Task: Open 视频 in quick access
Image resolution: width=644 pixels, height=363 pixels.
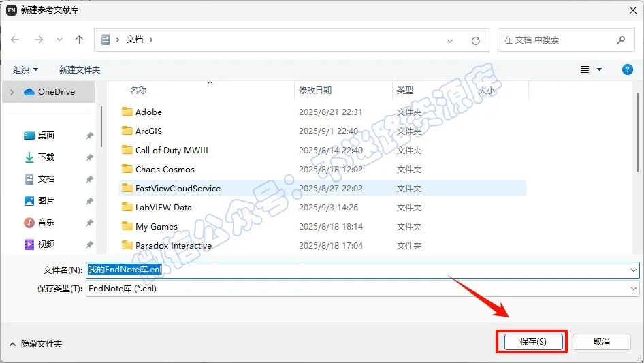Action: tap(46, 244)
